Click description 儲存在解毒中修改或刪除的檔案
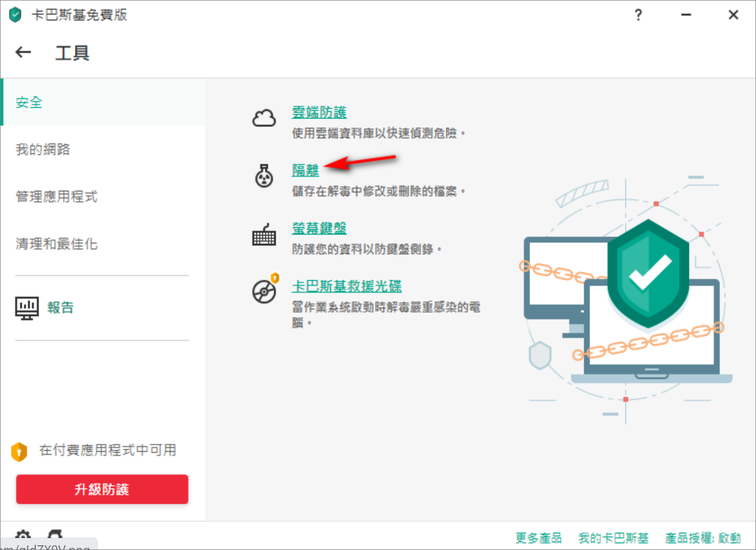 [x=378, y=191]
